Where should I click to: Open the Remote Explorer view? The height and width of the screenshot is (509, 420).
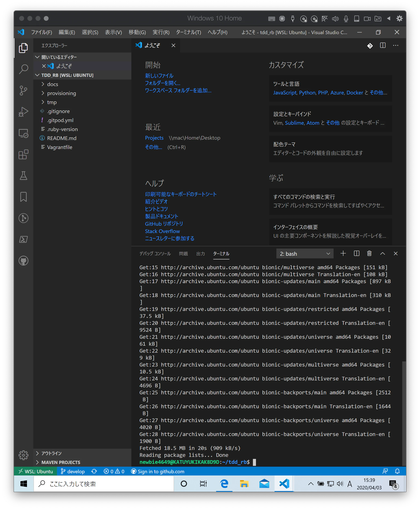click(x=23, y=133)
